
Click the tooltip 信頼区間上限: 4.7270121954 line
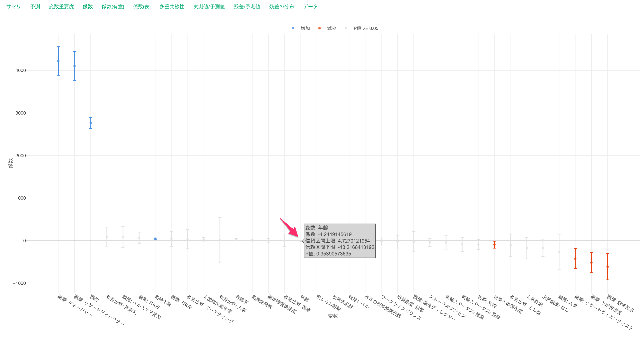pyautogui.click(x=337, y=241)
